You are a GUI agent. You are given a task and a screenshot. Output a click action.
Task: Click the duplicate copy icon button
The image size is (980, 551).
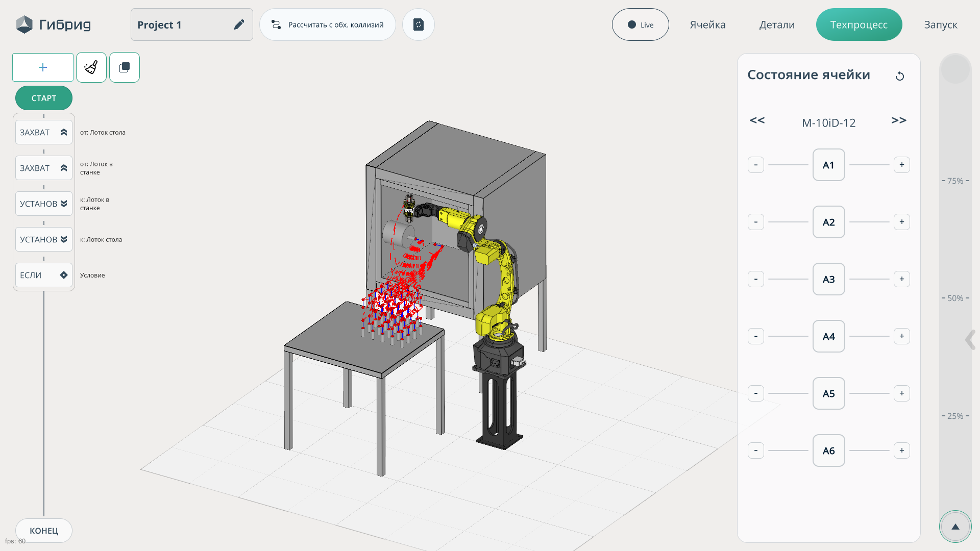125,67
